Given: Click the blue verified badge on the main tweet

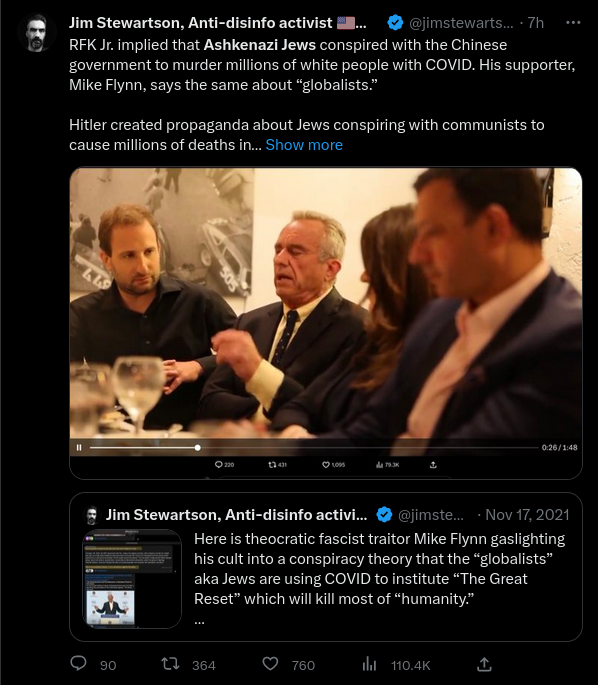Looking at the screenshot, I should pos(395,23).
